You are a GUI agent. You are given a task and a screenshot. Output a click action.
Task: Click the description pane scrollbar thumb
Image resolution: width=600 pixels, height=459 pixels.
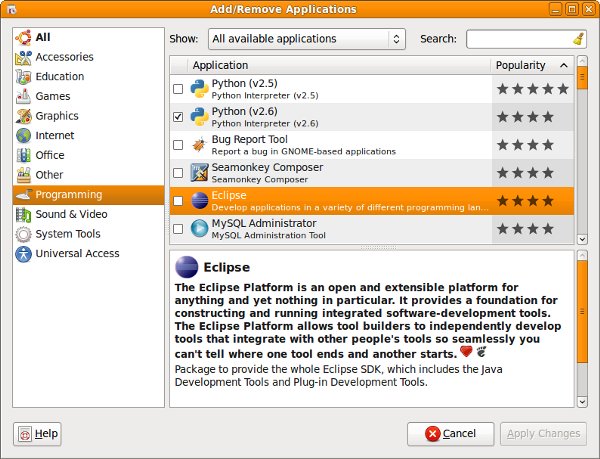coord(582,312)
